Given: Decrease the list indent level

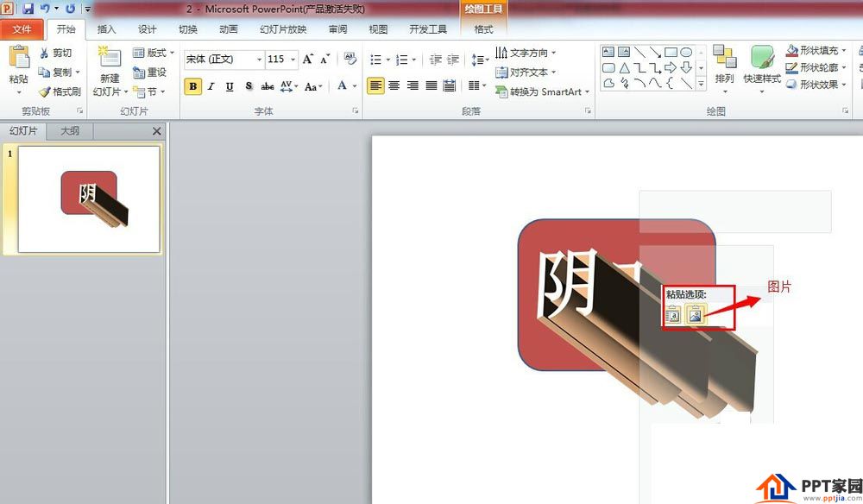Looking at the screenshot, I should (435, 60).
